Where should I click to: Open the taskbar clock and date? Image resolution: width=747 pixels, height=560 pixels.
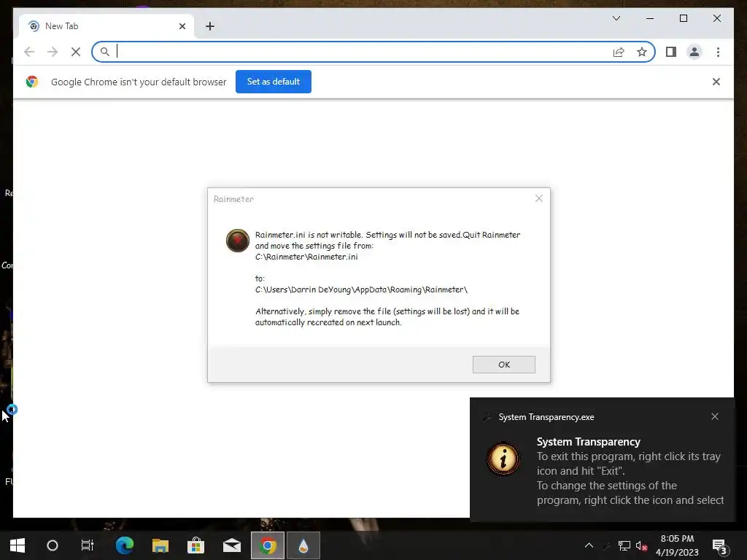tap(677, 545)
